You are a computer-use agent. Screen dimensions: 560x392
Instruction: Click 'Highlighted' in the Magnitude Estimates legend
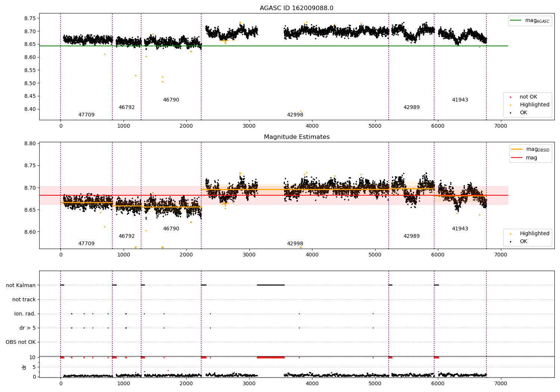(x=535, y=233)
